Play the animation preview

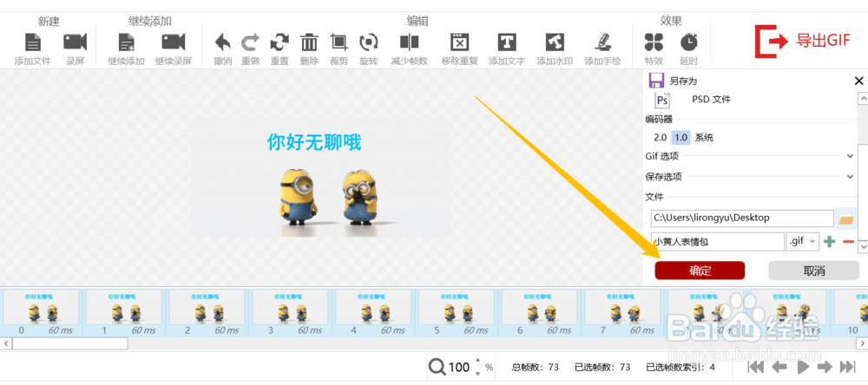tap(804, 367)
